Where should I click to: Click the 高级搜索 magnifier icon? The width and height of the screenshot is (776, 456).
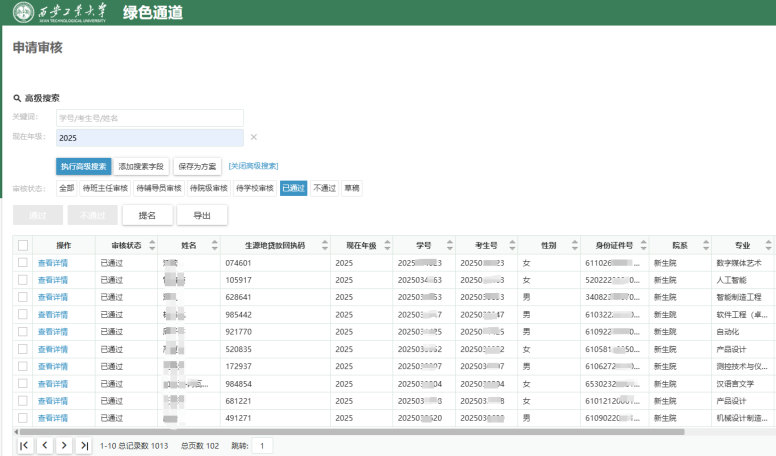(17, 98)
